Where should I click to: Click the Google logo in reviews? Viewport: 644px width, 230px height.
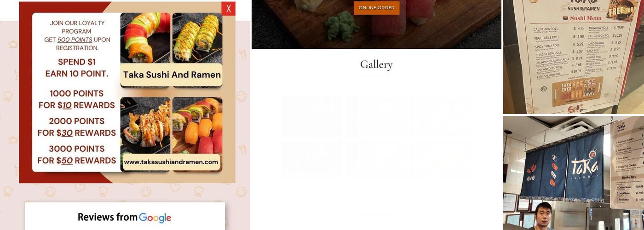[x=155, y=218]
